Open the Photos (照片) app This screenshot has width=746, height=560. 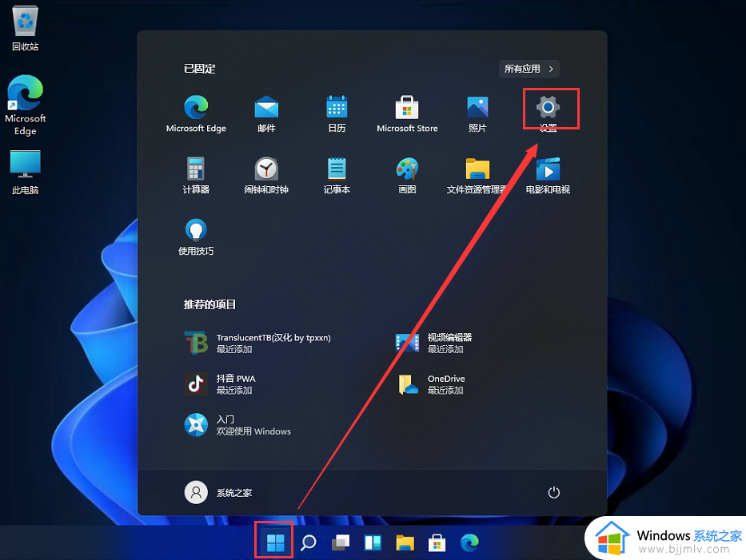pos(477,113)
